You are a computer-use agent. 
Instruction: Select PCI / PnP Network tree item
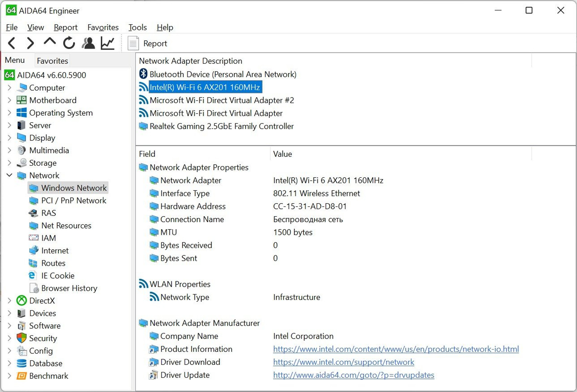point(74,200)
